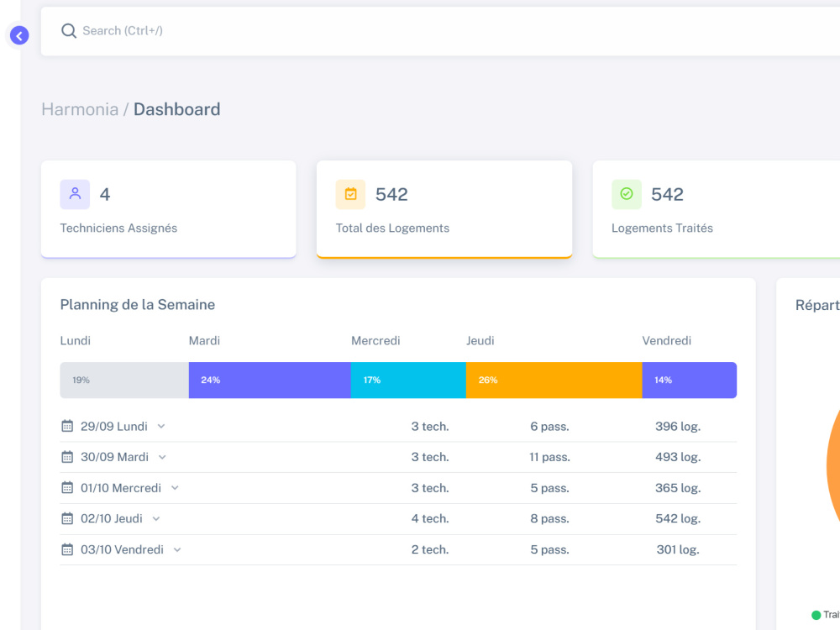The height and width of the screenshot is (630, 840).
Task: Click the 542 log. value in Jeudi row
Action: point(678,518)
